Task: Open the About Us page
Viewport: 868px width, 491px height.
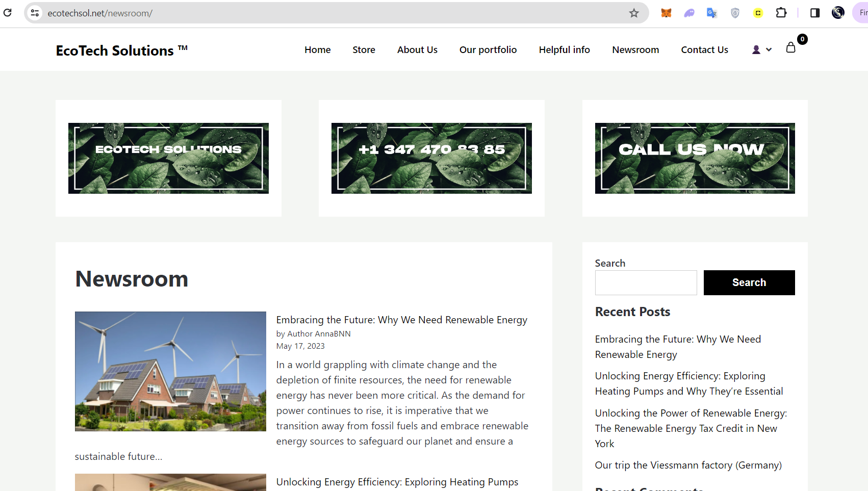Action: 417,49
